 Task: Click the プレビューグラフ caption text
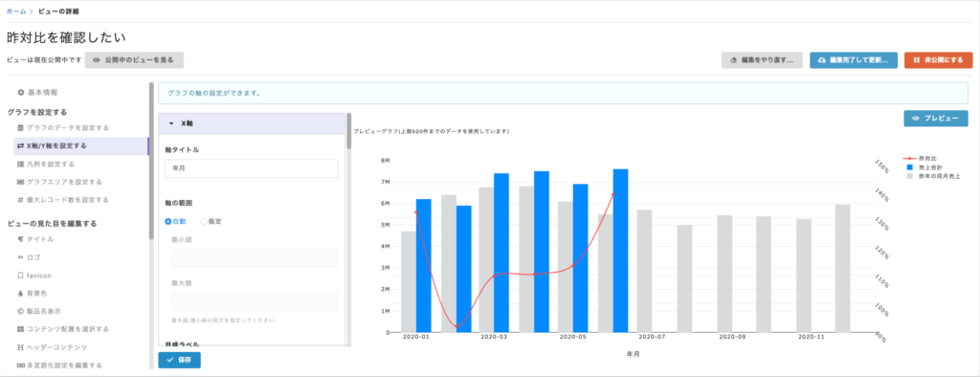[431, 132]
